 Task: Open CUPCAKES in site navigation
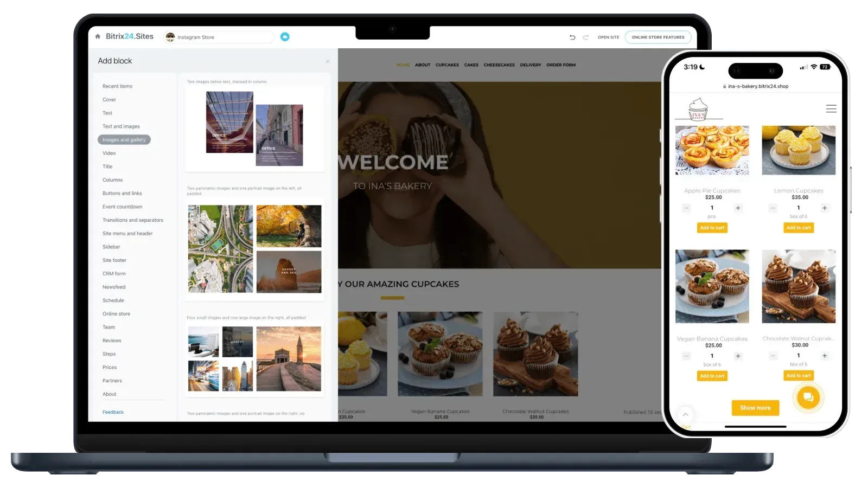[447, 65]
